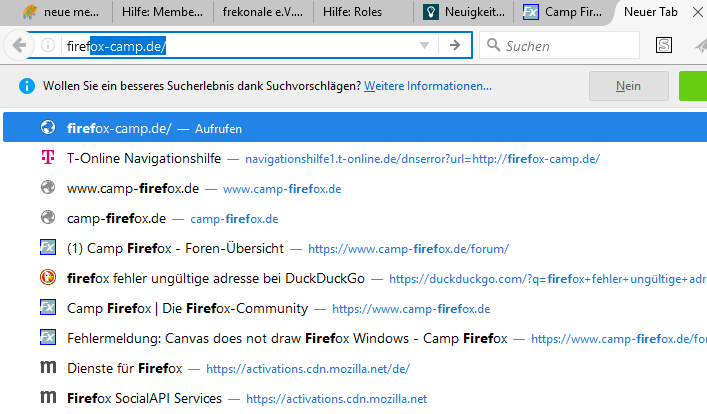707x414 pixels.
Task: Select www.camp-firefox.de suggestion title
Action: [x=133, y=189]
